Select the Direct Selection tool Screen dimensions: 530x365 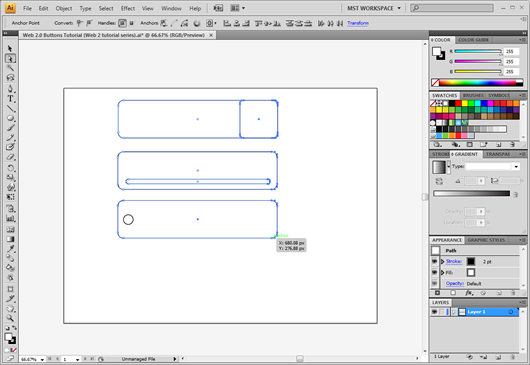10,58
